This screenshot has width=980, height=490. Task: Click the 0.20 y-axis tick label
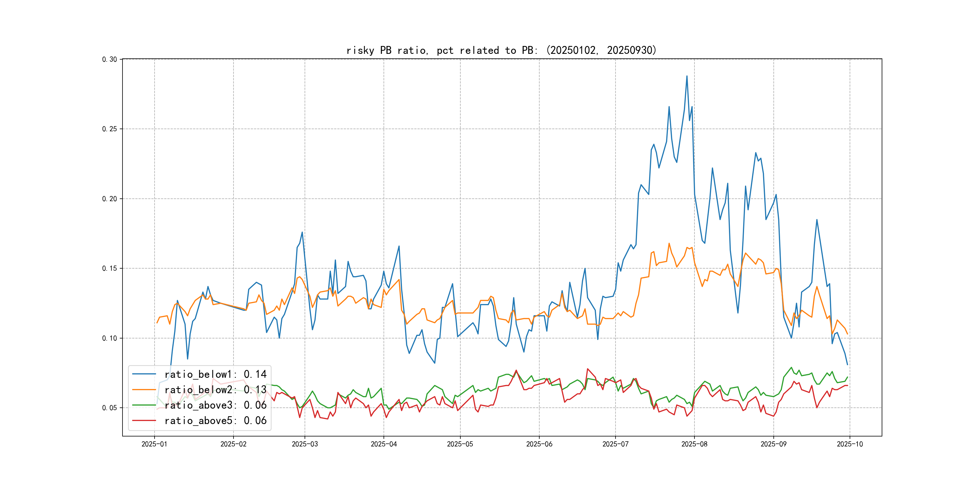[x=109, y=199]
